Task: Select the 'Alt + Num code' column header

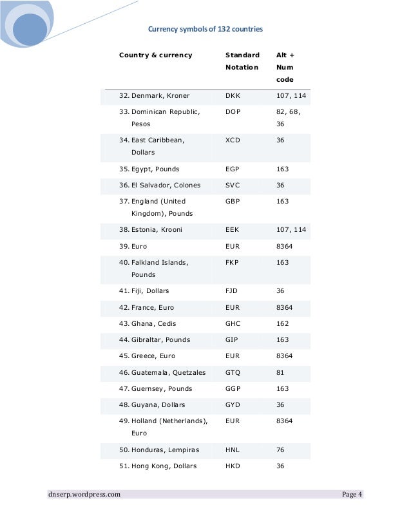Action: coord(285,67)
